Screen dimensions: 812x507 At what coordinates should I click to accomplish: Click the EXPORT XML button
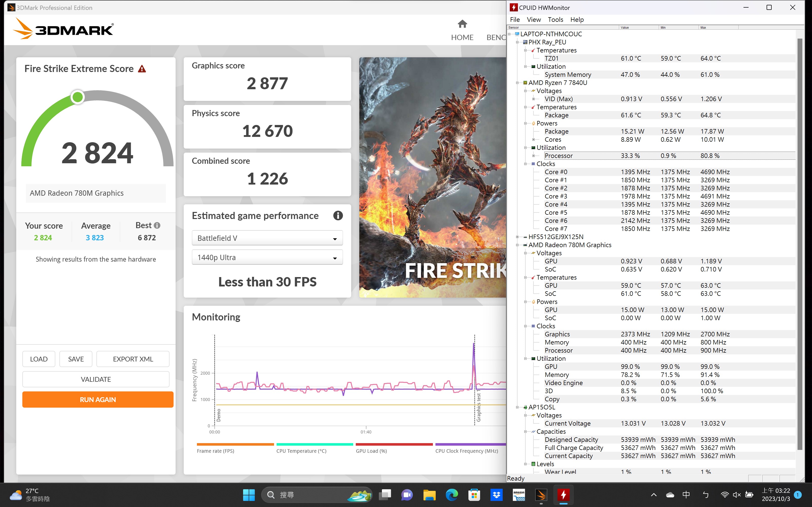pos(132,359)
